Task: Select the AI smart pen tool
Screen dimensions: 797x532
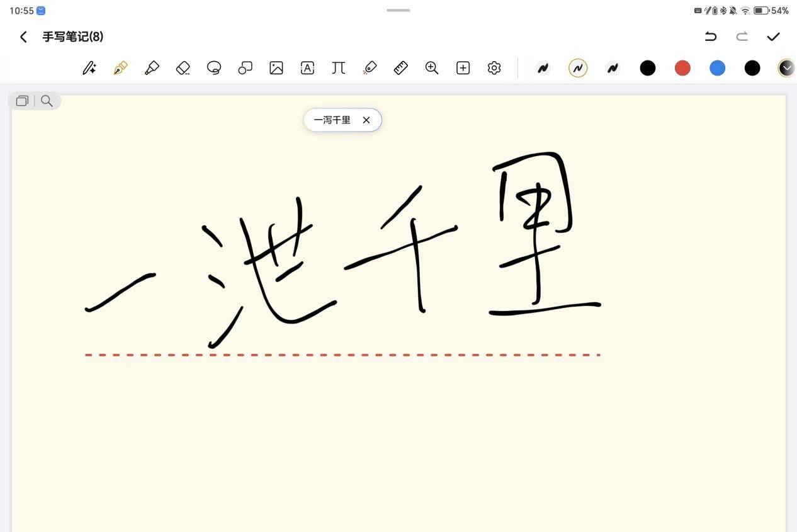Action: point(89,68)
